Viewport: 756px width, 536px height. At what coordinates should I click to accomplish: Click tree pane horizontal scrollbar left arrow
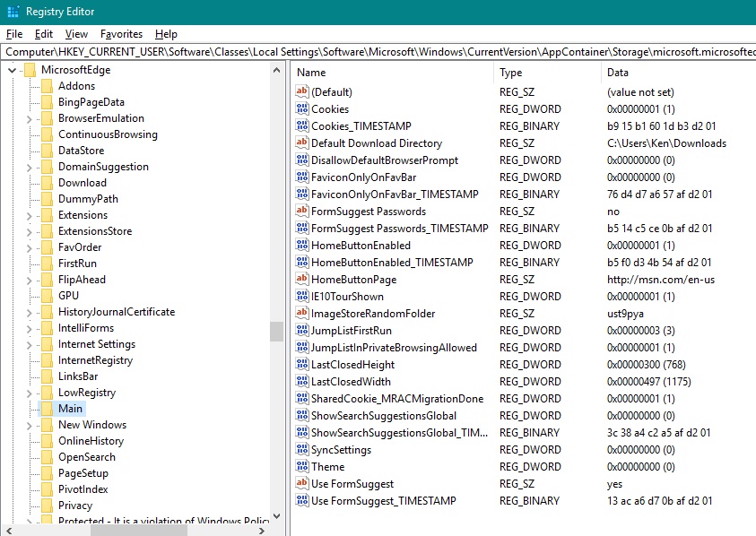click(9, 531)
